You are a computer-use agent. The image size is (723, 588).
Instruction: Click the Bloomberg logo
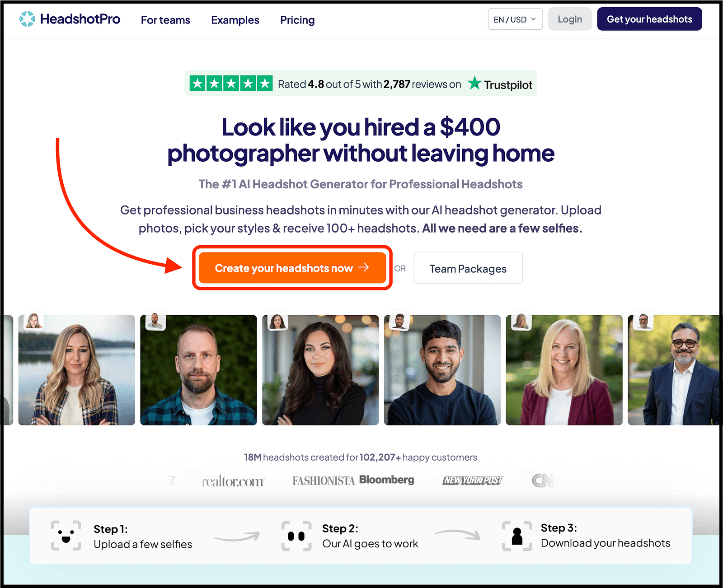[386, 480]
